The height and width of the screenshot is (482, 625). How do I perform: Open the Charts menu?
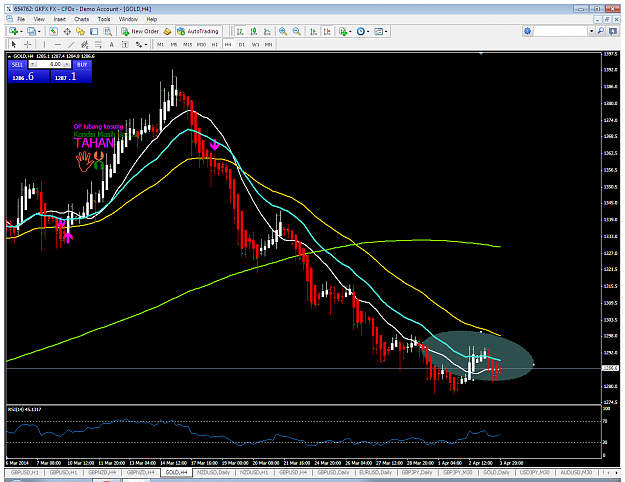pyautogui.click(x=81, y=19)
